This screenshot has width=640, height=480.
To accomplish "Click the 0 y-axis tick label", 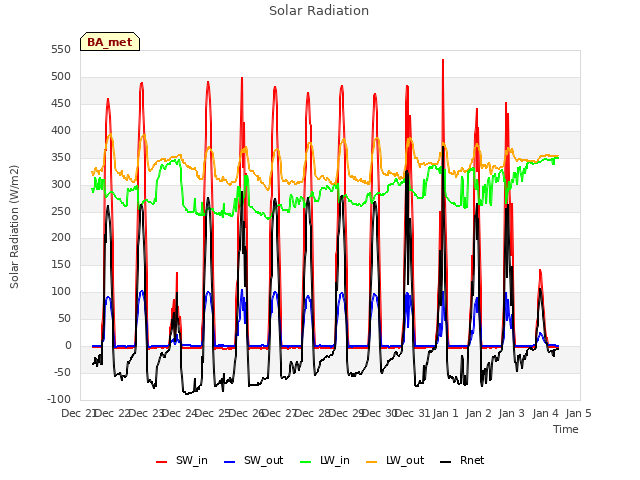I will click(x=68, y=345).
